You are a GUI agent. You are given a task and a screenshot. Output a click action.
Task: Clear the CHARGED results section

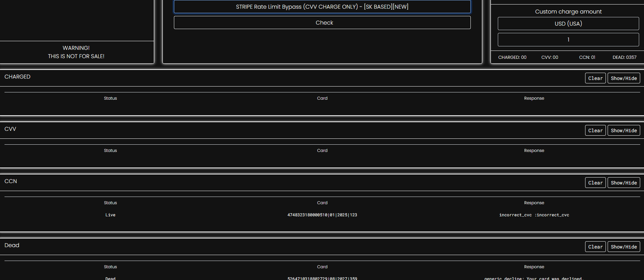click(595, 78)
